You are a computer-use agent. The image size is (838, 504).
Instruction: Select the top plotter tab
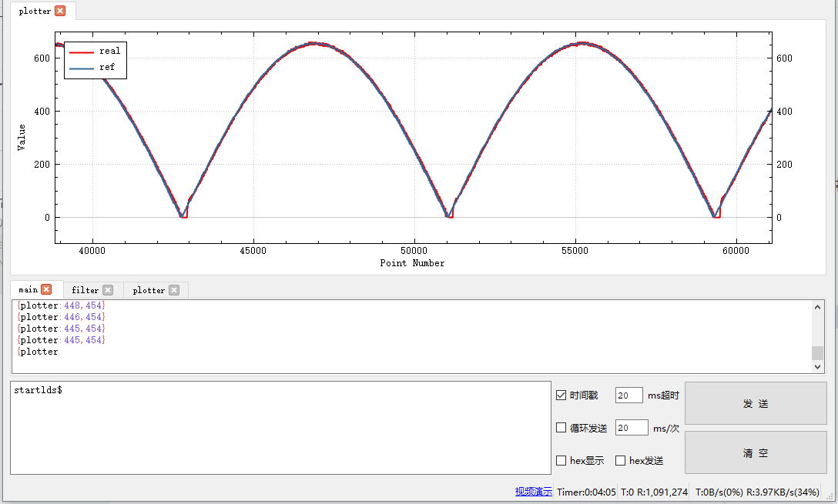(35, 11)
